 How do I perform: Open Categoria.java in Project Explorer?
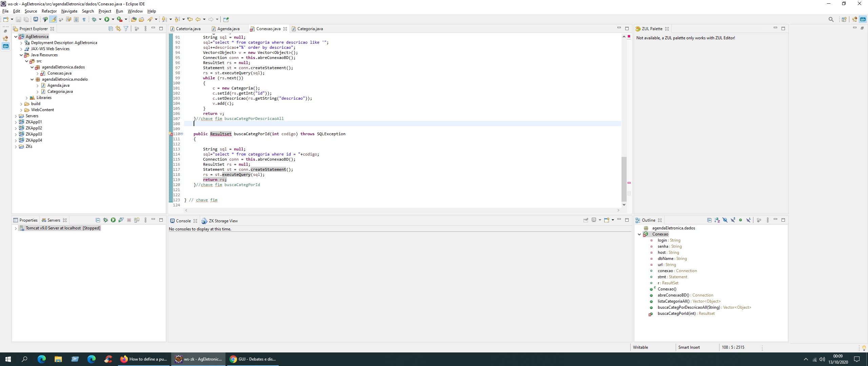click(x=60, y=91)
